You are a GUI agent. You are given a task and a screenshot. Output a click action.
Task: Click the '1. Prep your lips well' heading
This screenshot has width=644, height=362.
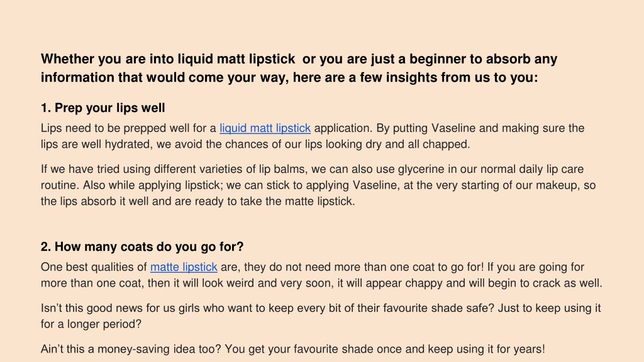pyautogui.click(x=103, y=108)
